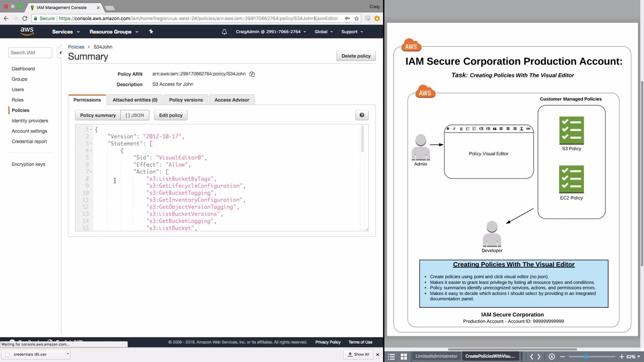Image resolution: width=644 pixels, height=362 pixels.
Task: Open options arrow for credentials (6).csv download
Action: 67,354
